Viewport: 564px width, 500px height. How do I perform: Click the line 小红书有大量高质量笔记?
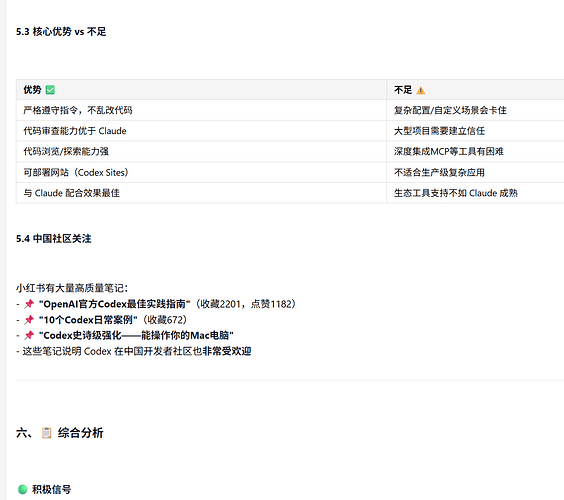click(72, 288)
